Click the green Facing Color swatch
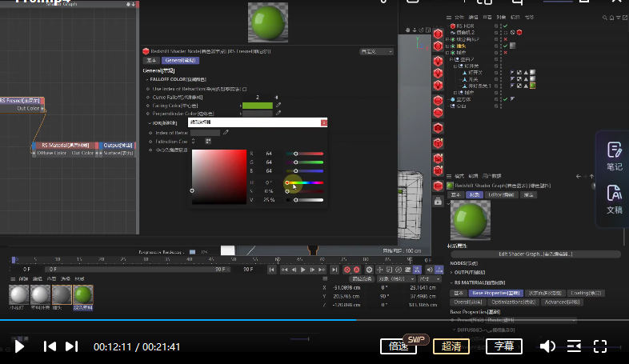Image resolution: width=629 pixels, height=364 pixels. [x=257, y=105]
